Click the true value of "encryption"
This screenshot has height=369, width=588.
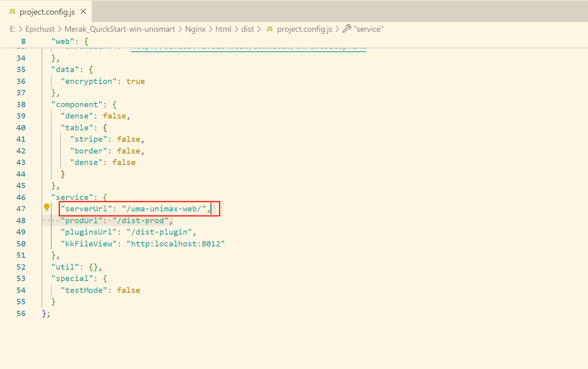[x=135, y=81]
